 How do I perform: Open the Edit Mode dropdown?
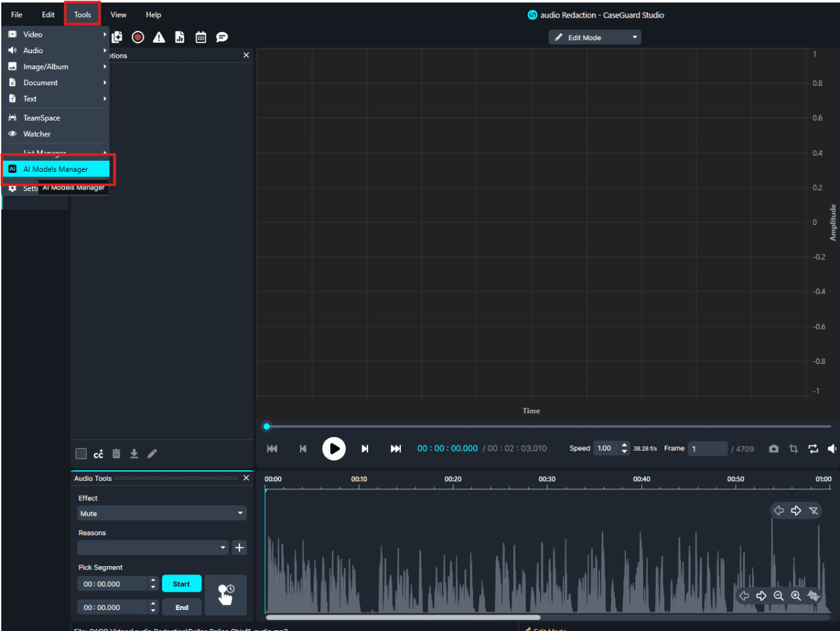[x=595, y=37]
